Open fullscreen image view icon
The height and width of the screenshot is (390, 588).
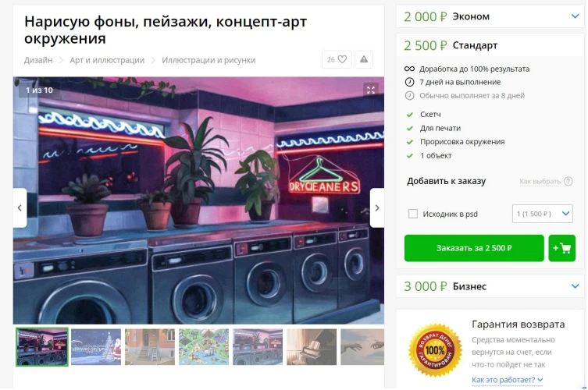click(x=370, y=90)
